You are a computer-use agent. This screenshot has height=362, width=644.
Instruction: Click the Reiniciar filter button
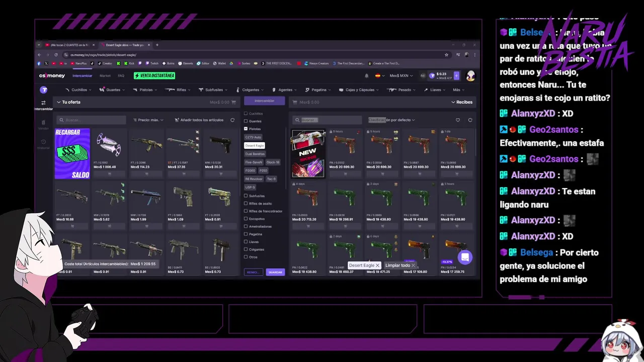[x=253, y=272]
